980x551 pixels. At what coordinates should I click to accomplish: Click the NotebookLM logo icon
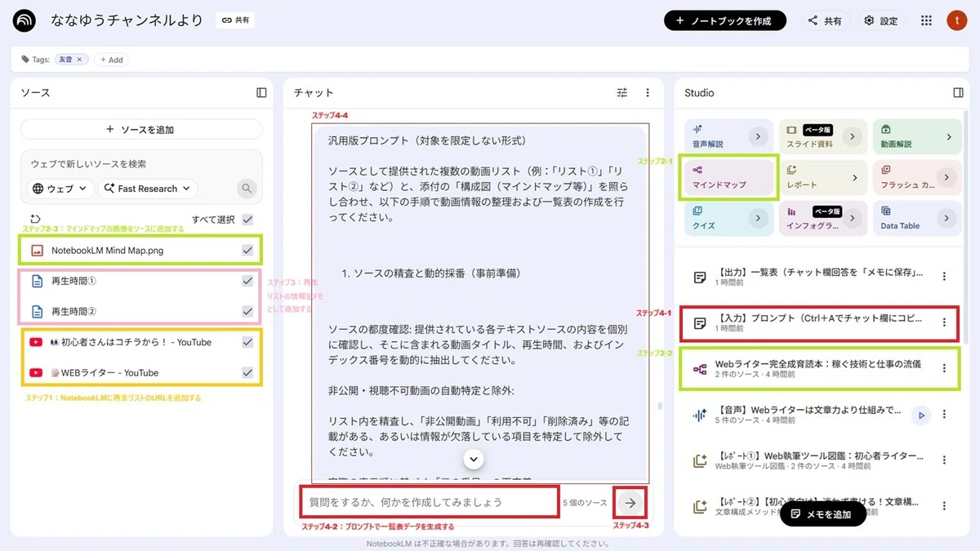pyautogui.click(x=24, y=20)
